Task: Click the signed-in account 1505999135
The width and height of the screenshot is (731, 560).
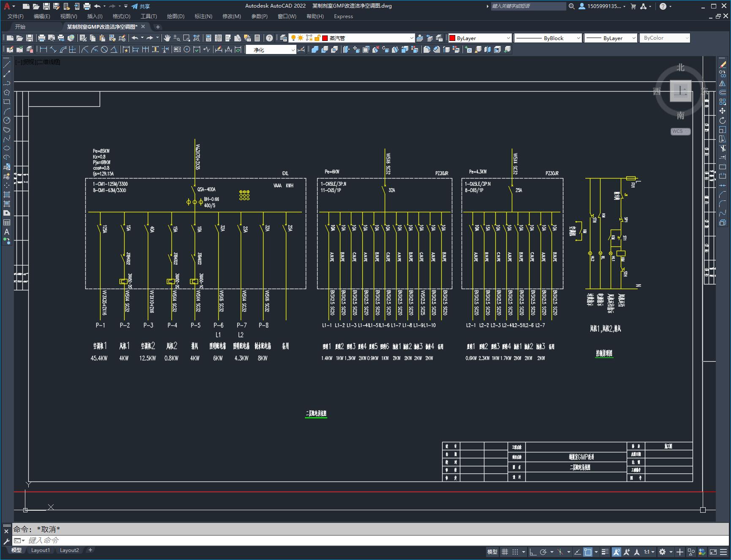Action: tap(602, 6)
